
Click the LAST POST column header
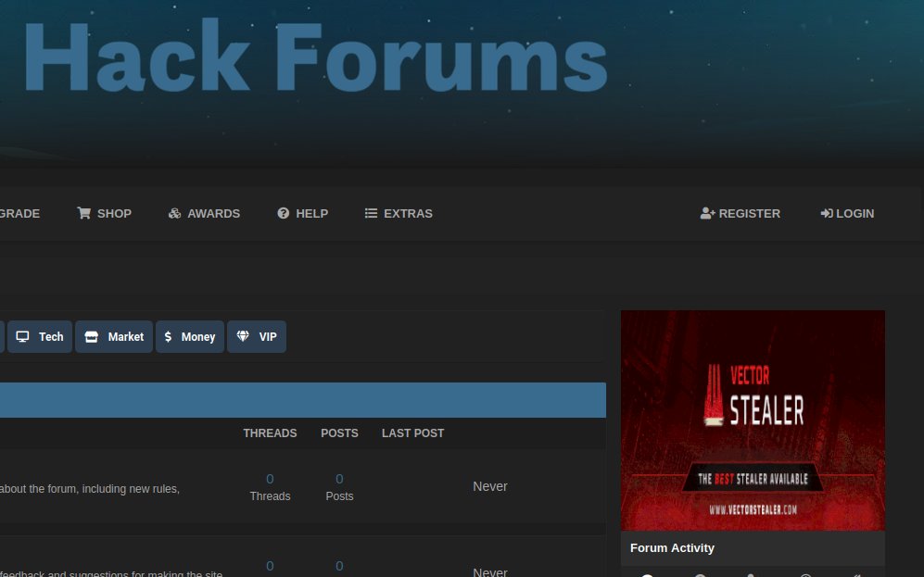click(413, 433)
